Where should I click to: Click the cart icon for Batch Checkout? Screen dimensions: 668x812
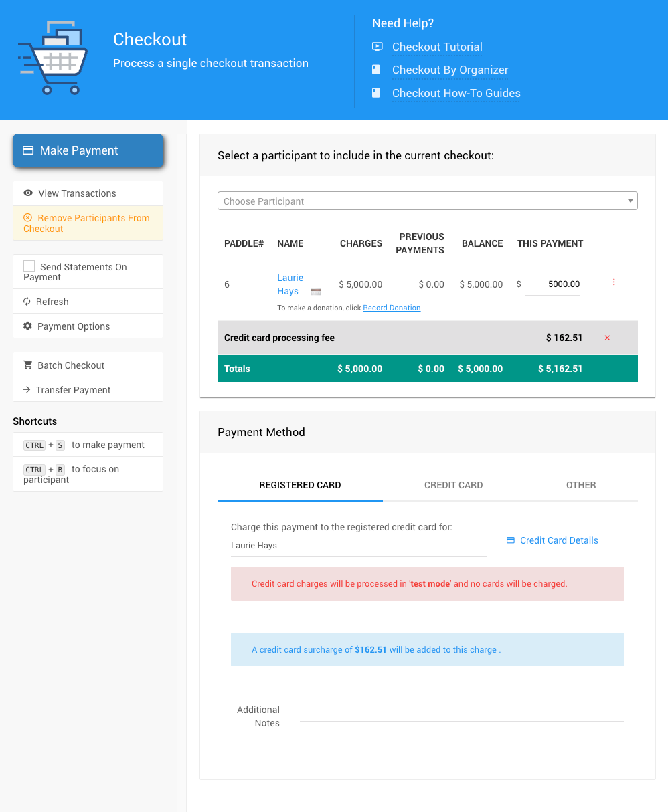(x=28, y=365)
